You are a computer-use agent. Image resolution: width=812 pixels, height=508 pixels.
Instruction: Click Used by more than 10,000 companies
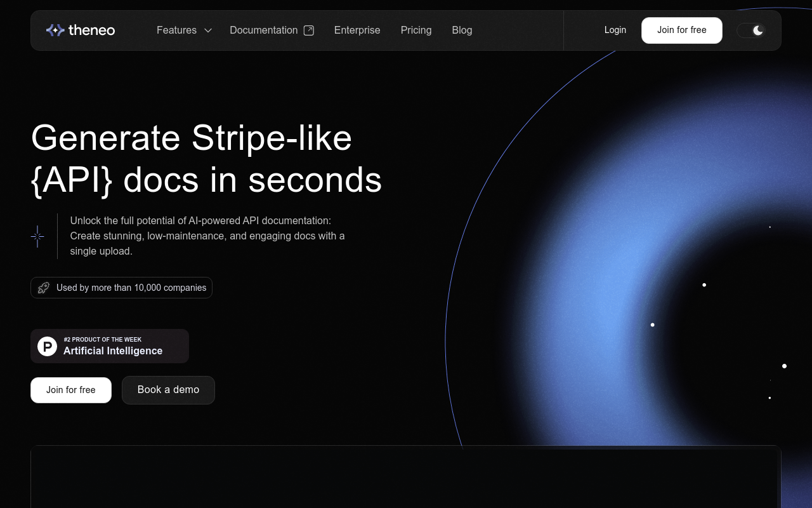(x=131, y=288)
